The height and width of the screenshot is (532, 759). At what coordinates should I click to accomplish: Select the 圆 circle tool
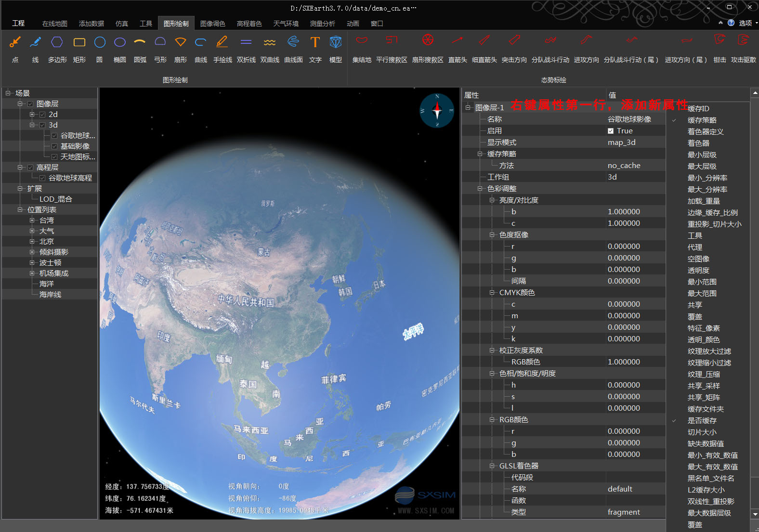pos(100,49)
